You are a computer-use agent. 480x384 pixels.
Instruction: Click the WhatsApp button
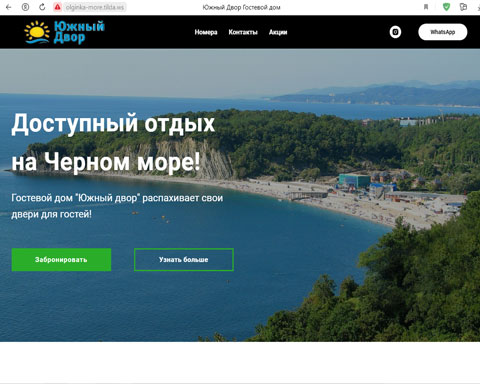443,32
